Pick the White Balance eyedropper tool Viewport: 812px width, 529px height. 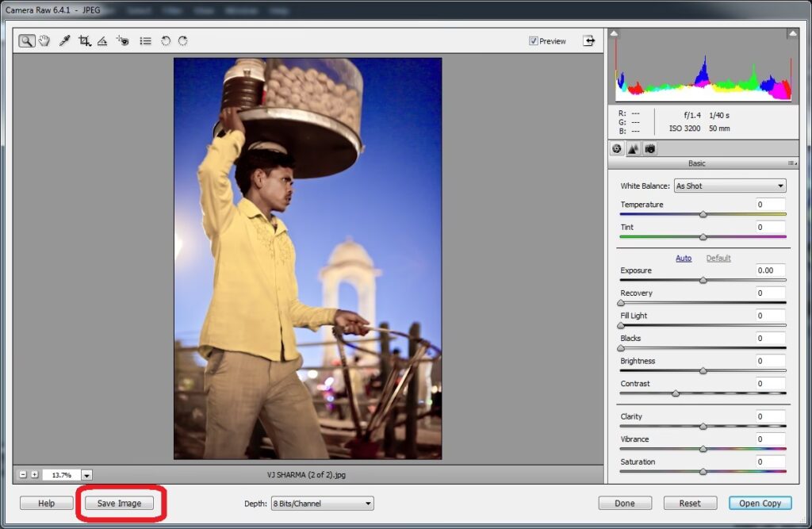click(x=64, y=41)
